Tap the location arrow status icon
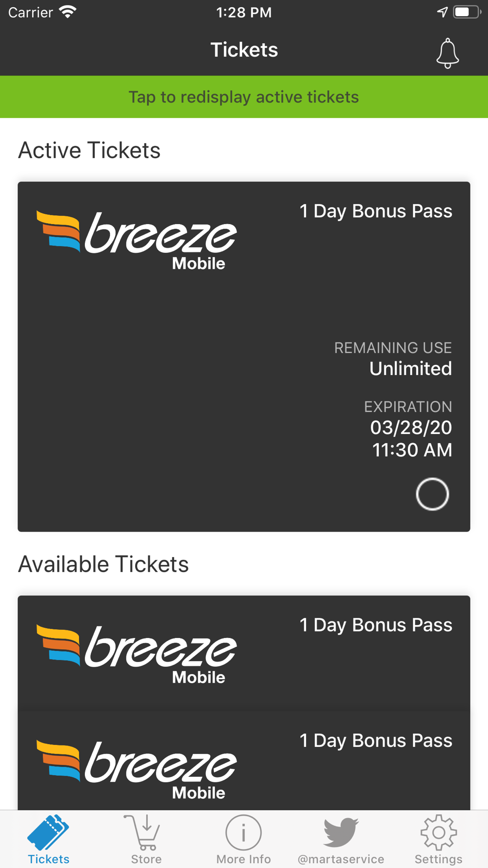 tap(442, 12)
